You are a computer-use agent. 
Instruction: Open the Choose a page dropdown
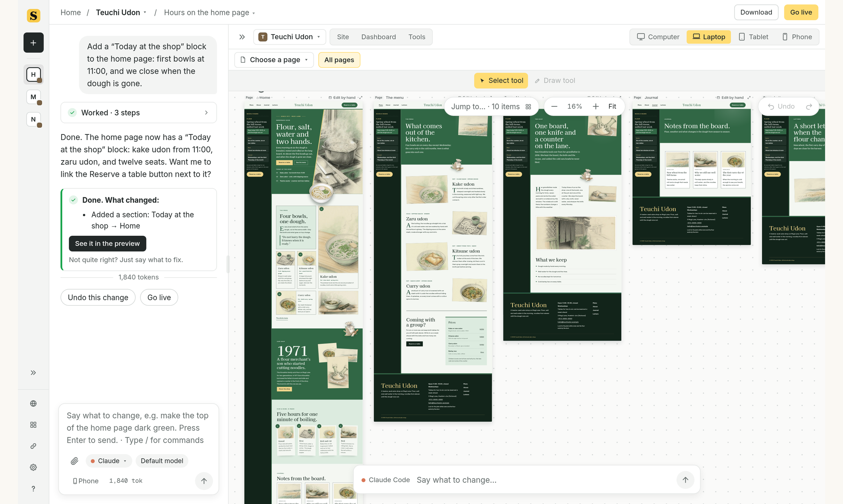[x=274, y=60]
